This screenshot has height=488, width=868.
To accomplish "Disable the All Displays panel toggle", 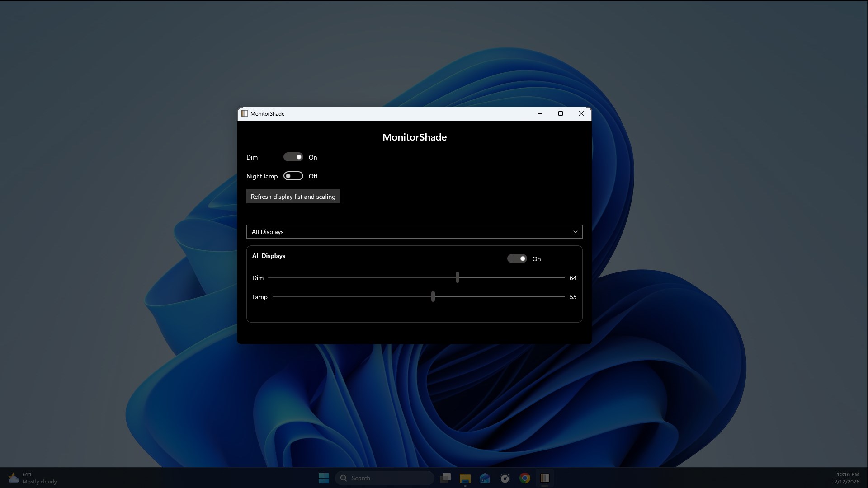I will (x=517, y=258).
